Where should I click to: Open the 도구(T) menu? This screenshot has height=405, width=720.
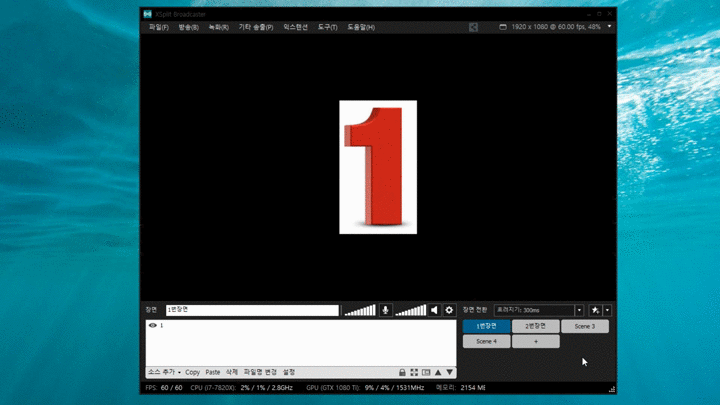click(x=327, y=27)
